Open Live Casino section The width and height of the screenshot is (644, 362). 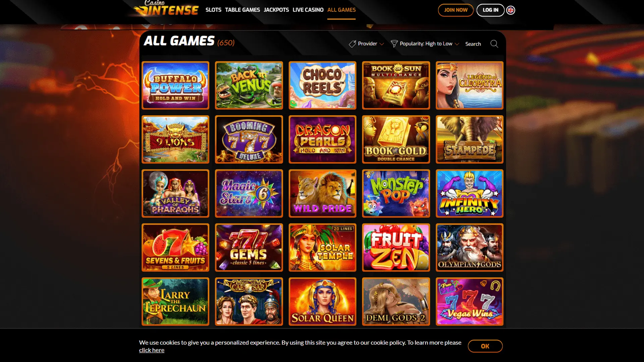(308, 10)
